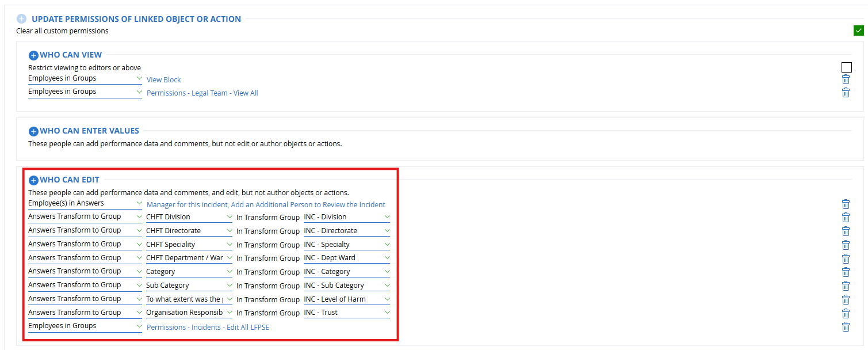Open CHFT Speciality dropdown
Screen dimensions: 868x350
[x=189, y=245]
